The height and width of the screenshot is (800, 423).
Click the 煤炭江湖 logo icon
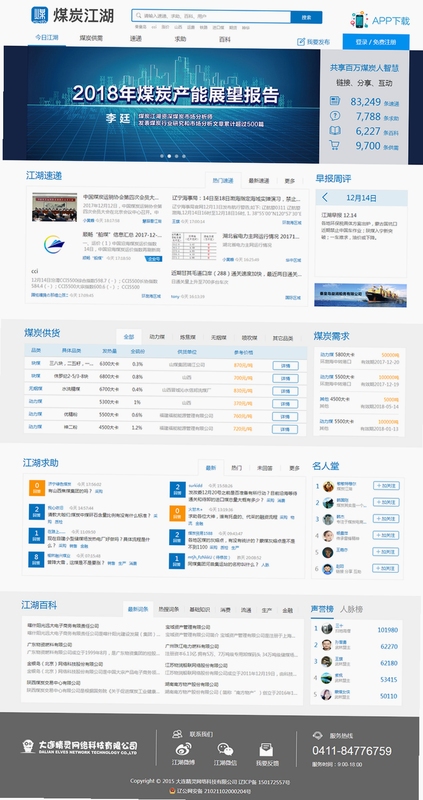coord(39,15)
